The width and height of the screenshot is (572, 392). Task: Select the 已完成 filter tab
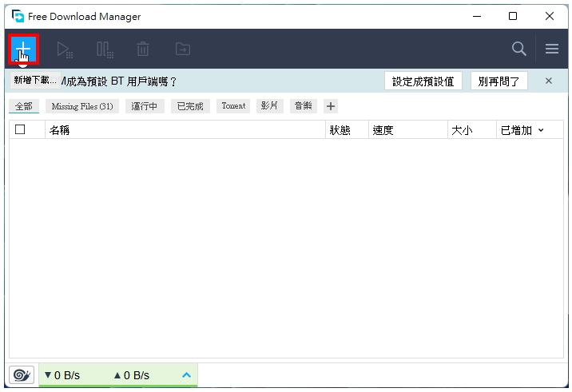coord(190,106)
